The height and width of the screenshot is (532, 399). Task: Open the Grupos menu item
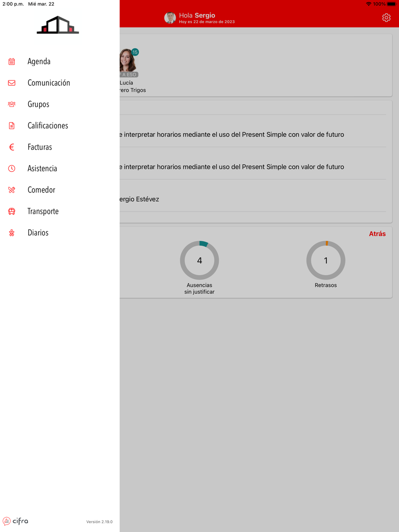[60, 104]
